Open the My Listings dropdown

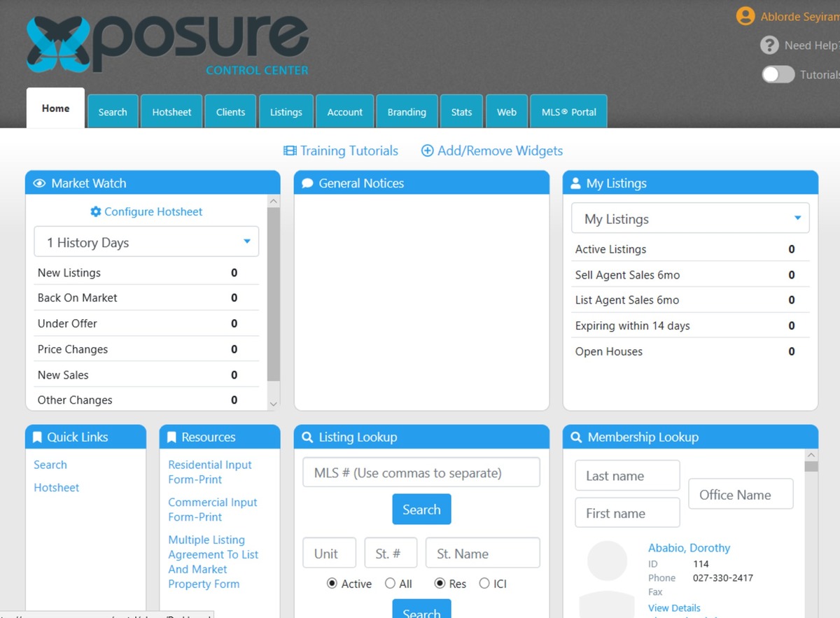pos(689,218)
